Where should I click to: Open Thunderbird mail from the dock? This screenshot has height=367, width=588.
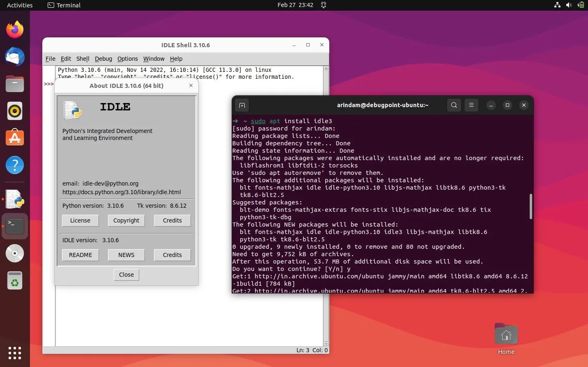tap(15, 57)
